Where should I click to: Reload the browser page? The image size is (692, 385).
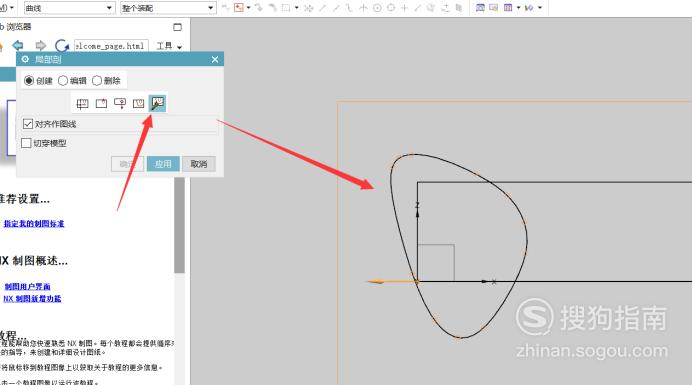click(x=61, y=45)
